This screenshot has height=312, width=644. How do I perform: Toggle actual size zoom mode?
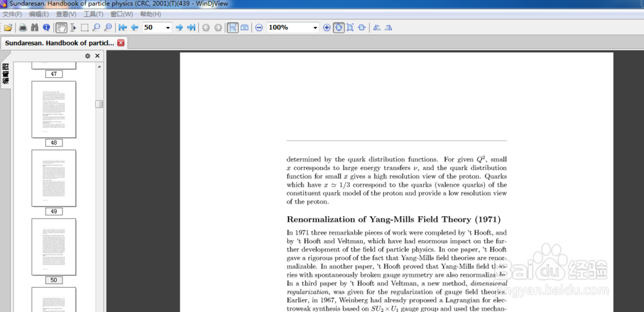tap(339, 28)
